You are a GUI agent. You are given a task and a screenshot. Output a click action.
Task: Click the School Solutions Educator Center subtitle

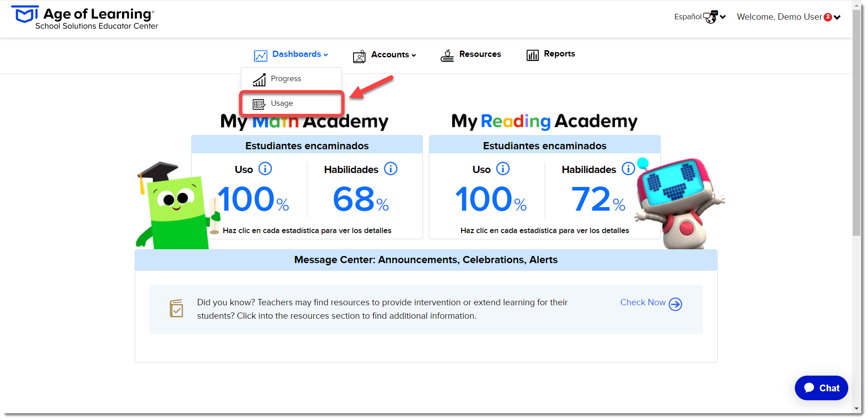point(97,26)
